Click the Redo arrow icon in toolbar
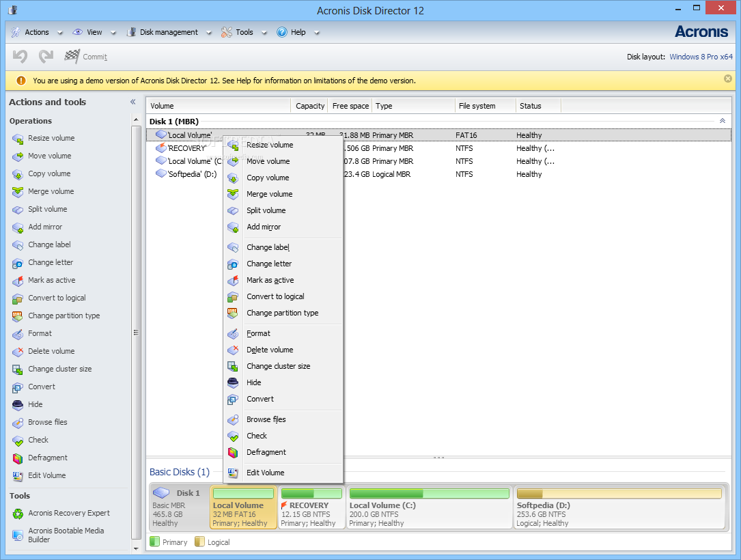The image size is (741, 560). pyautogui.click(x=46, y=57)
